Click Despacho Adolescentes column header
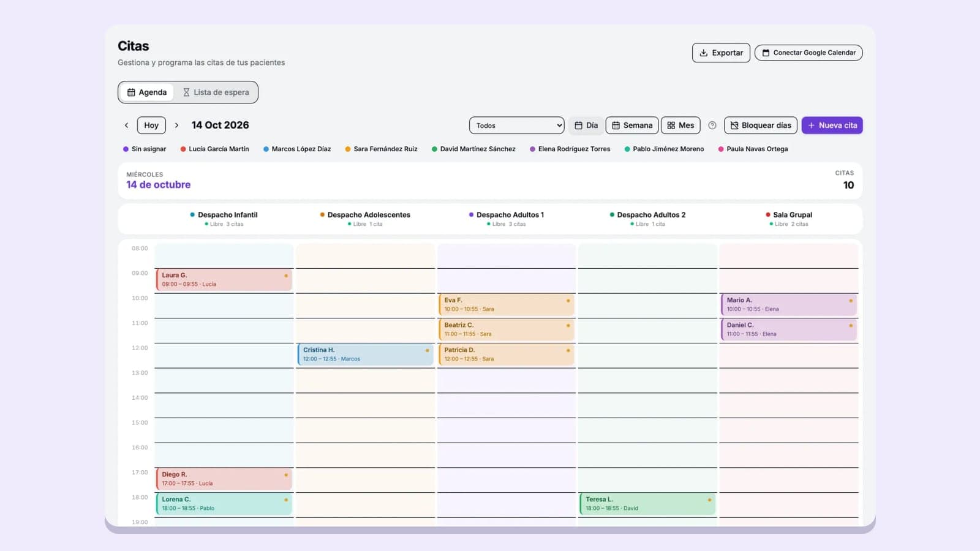 [x=365, y=219]
